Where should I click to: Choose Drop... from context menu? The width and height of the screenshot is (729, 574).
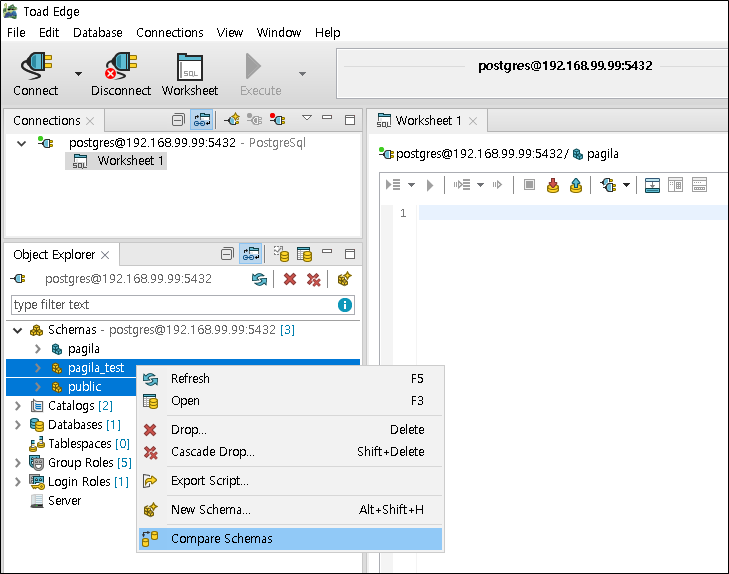[x=290, y=430]
